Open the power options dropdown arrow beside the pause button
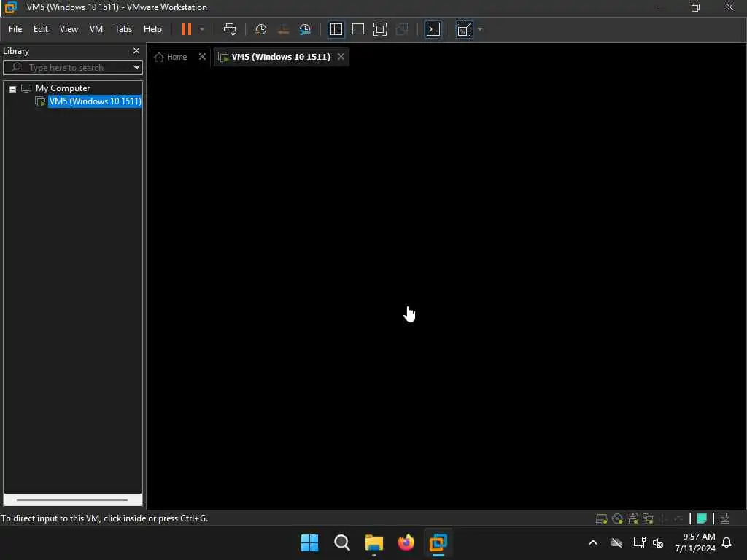The height and width of the screenshot is (560, 747). (x=202, y=29)
